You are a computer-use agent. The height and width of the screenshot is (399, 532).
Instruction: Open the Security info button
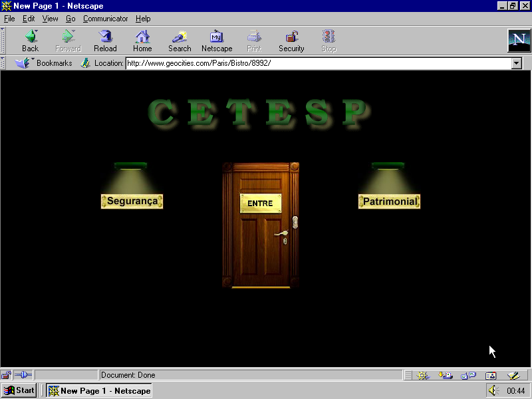click(x=291, y=41)
